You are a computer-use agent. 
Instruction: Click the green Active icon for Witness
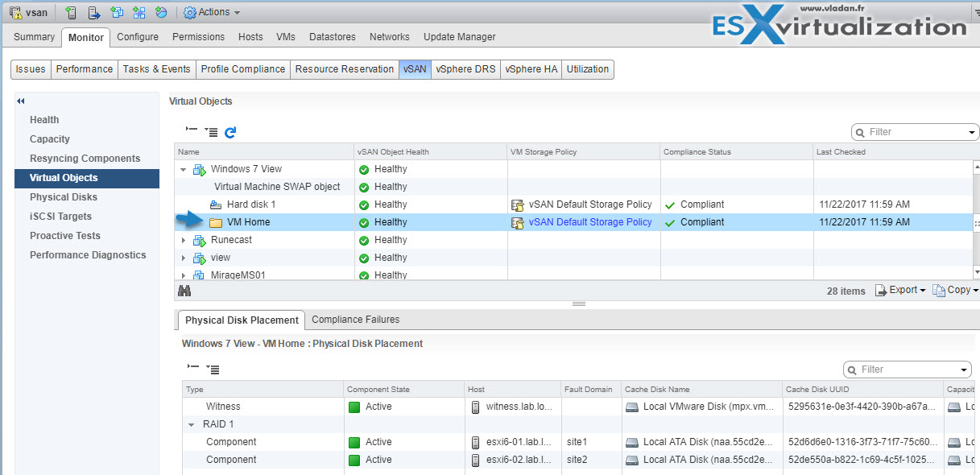[354, 407]
